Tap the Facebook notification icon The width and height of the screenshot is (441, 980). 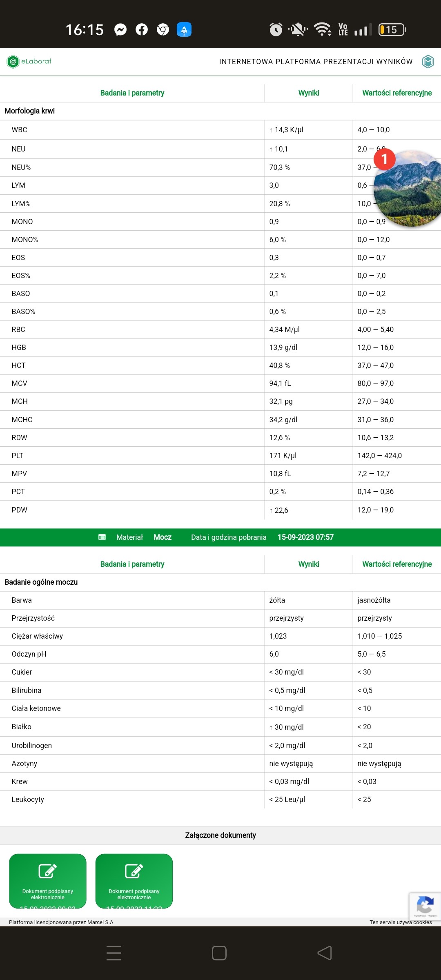tap(142, 29)
